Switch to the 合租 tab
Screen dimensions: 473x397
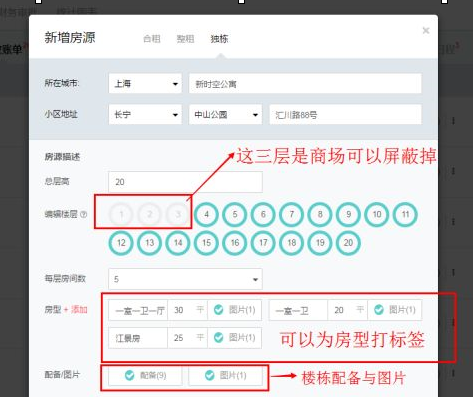click(x=152, y=39)
